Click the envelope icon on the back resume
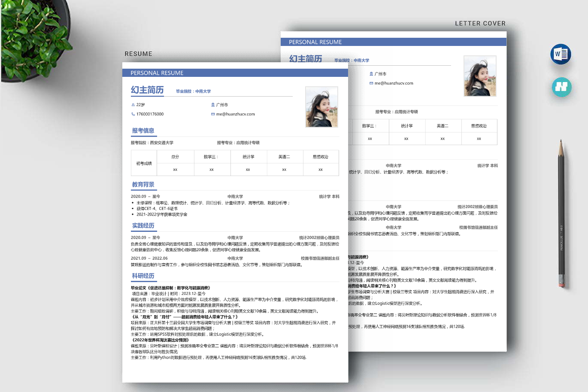Viewport: 588px width, 392px height. click(x=371, y=83)
